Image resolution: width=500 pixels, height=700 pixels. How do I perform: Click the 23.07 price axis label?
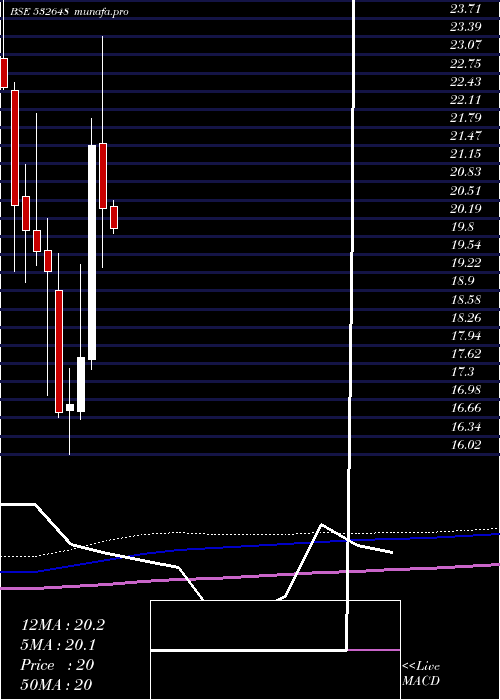coord(466,45)
